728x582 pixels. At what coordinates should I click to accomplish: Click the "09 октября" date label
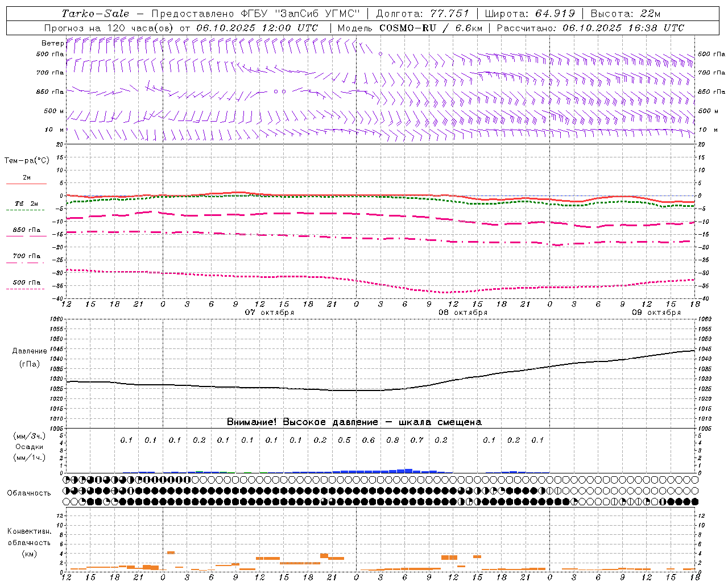656,313
